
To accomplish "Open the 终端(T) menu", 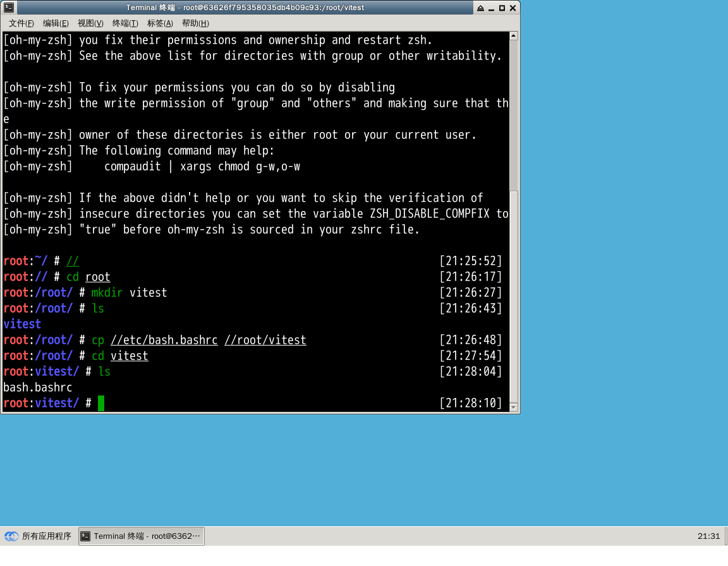I will [125, 23].
